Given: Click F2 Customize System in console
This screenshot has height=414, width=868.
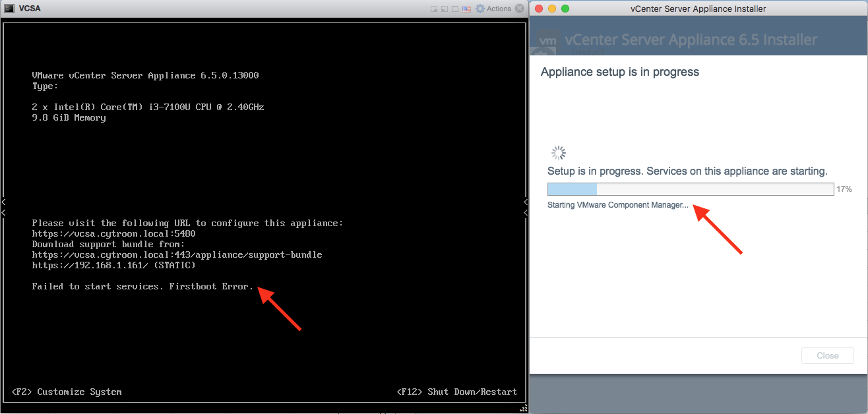Looking at the screenshot, I should click(67, 392).
